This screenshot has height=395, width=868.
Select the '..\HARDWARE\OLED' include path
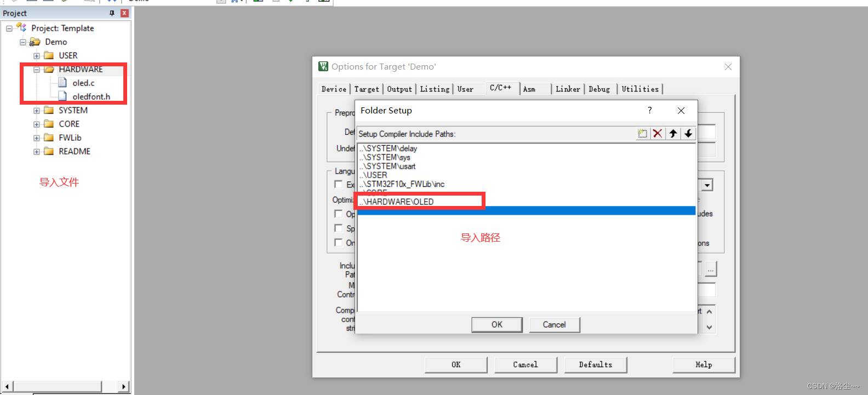(x=396, y=202)
